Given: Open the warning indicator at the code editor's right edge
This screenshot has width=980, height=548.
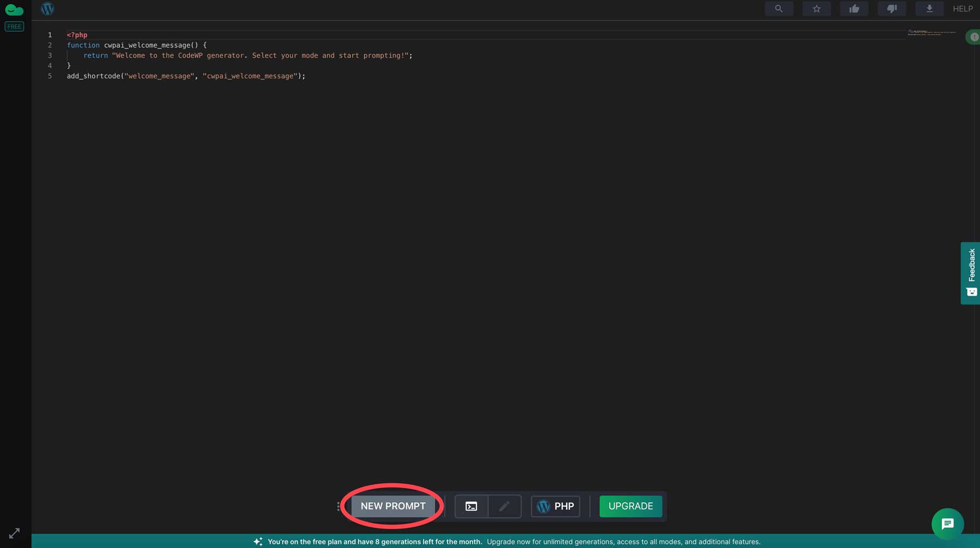Looking at the screenshot, I should pos(974,36).
